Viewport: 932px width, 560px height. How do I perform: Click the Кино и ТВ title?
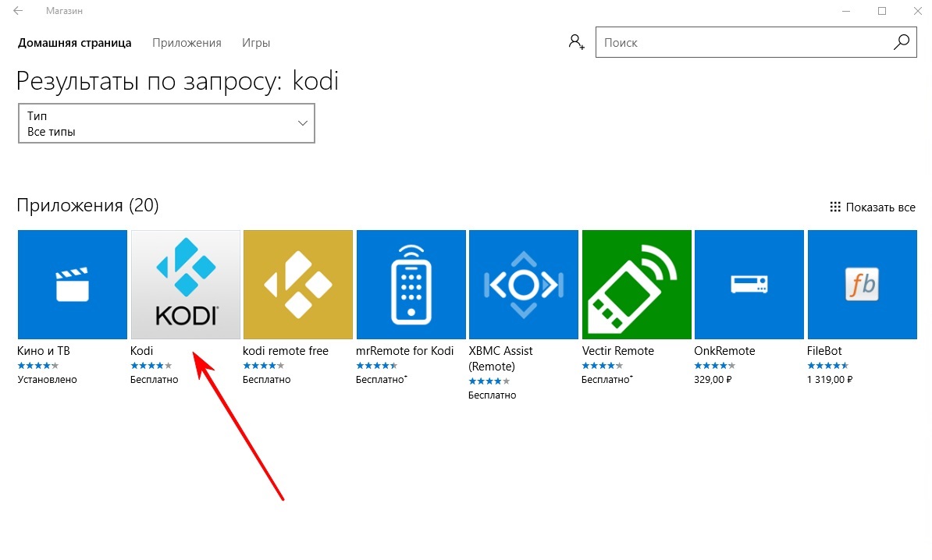click(44, 351)
